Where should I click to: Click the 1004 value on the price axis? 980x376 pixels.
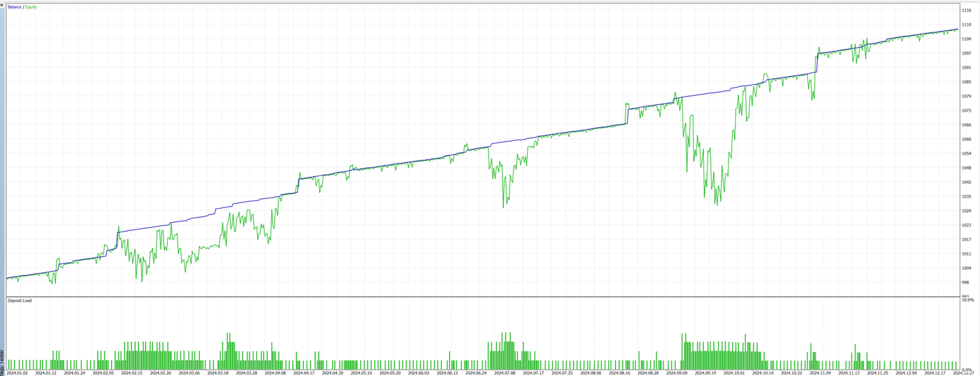(966, 268)
